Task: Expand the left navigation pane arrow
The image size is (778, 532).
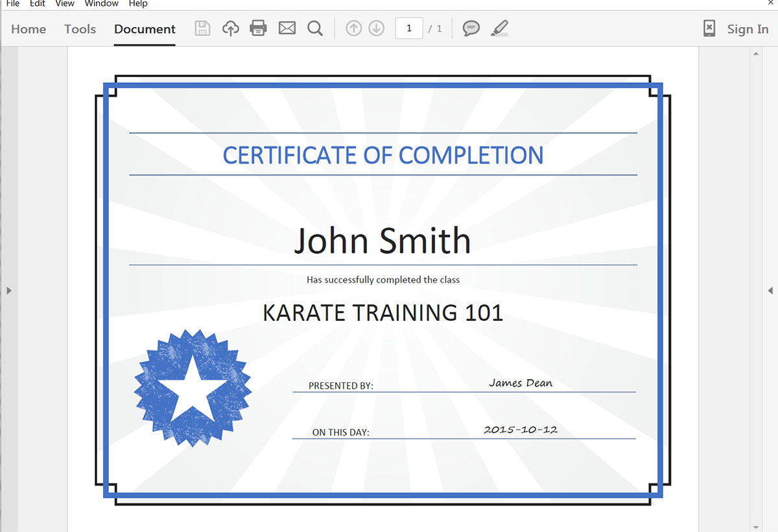Action: (9, 290)
